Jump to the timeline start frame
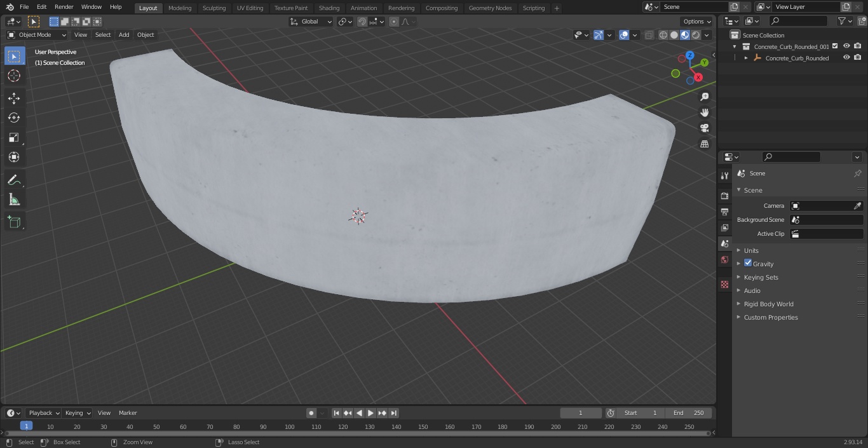 pyautogui.click(x=336, y=413)
